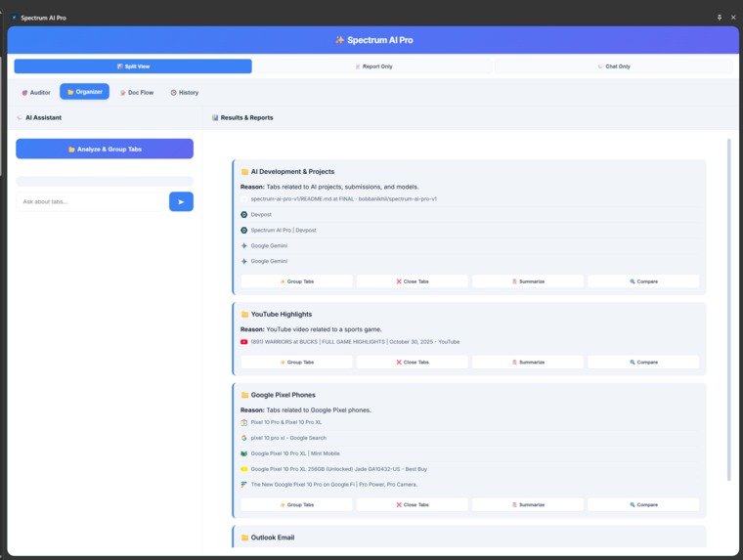743x560 pixels.
Task: Open the Pixel 10 Pro & Pixel 10 Pro XL entry
Action: coord(286,422)
